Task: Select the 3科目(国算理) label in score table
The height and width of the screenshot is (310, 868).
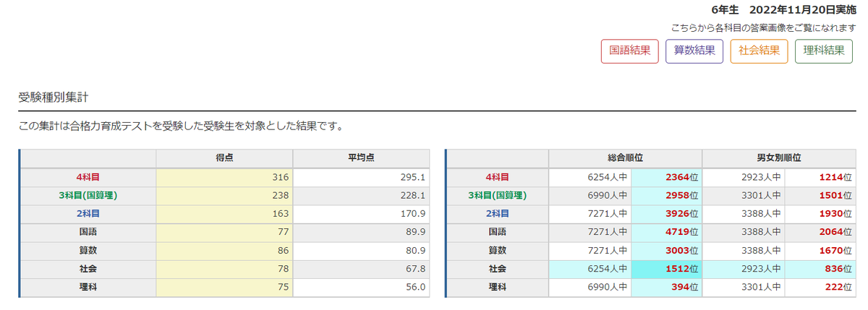Action: pos(88,195)
